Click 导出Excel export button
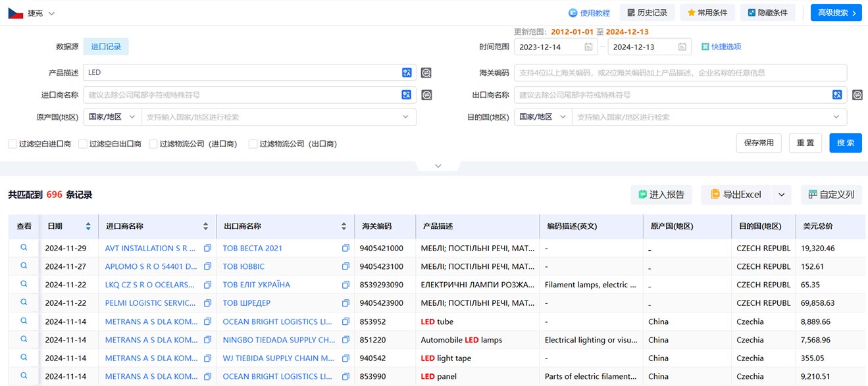 click(736, 195)
